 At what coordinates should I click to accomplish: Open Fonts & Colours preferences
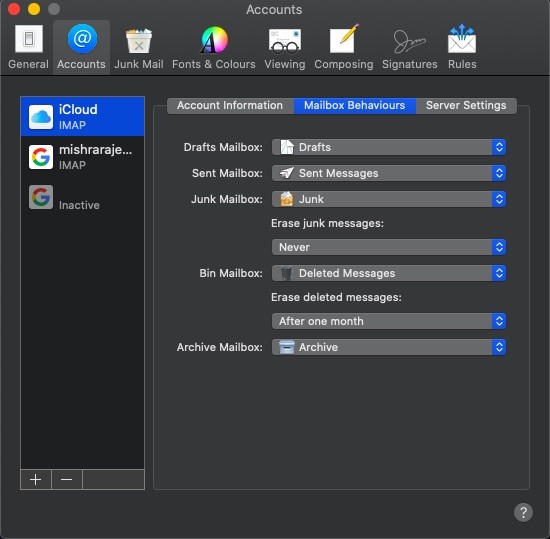(x=214, y=47)
